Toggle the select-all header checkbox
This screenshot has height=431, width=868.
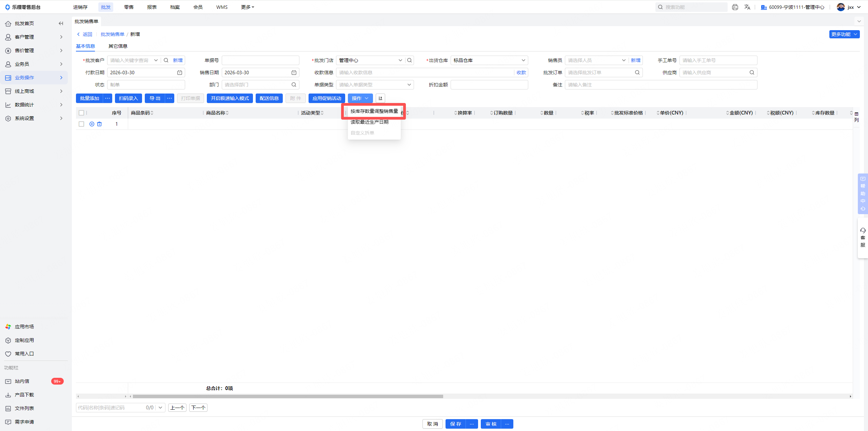coord(81,113)
